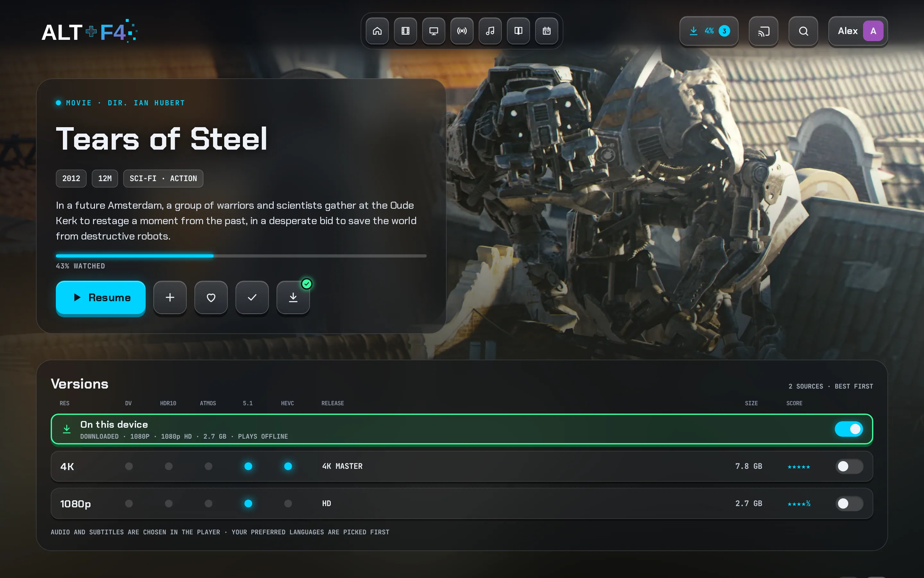Click the 3 downloads count badge
Viewport: 924px width, 578px height.
(x=724, y=31)
